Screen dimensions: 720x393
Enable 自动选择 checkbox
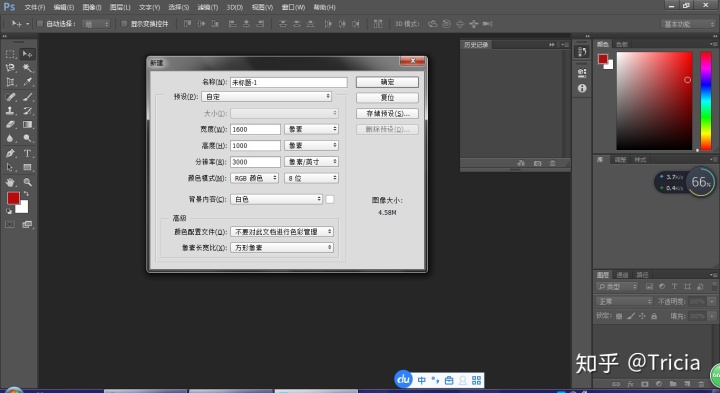click(40, 24)
